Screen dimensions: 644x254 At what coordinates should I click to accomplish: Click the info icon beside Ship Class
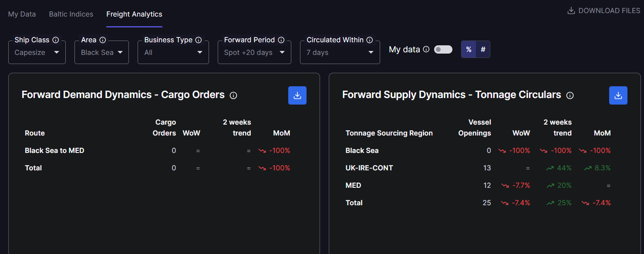tap(56, 40)
